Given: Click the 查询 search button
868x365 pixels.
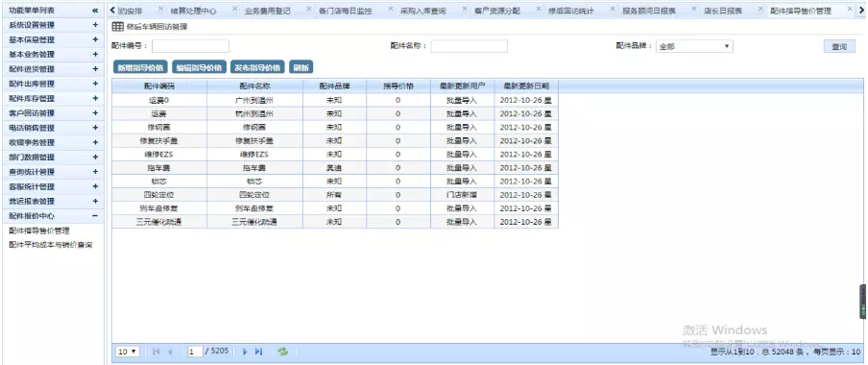Looking at the screenshot, I should coord(839,46).
